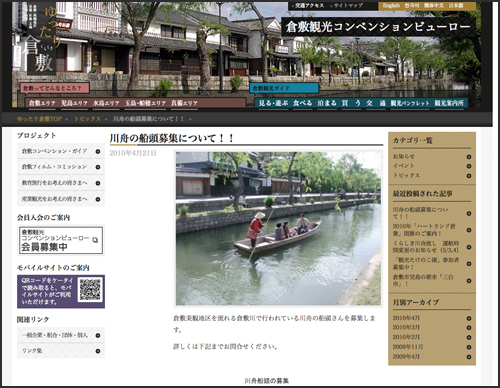Click the arrow icon beside 産業観光をお考えの皆さまへ
Viewport: 500px width, 388px height.
tap(98, 199)
